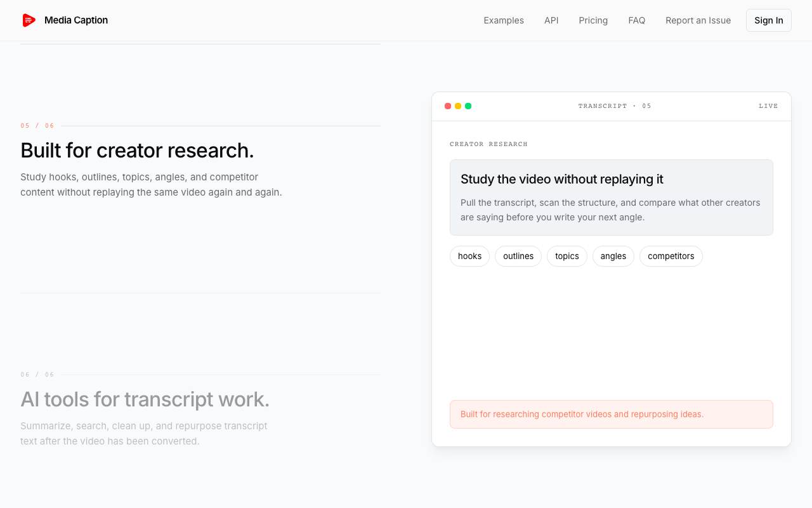Screen dimensions: 812x508
Task: Click the LIVE indicator label
Action: [768, 106]
